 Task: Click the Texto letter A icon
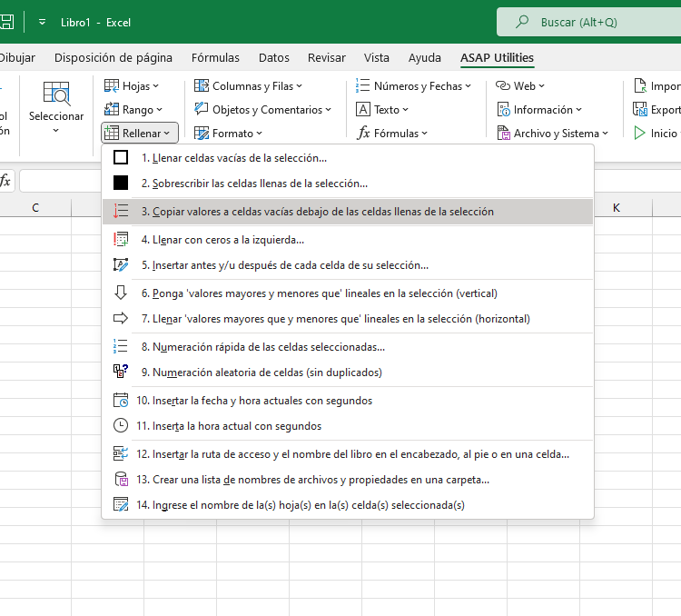[362, 109]
